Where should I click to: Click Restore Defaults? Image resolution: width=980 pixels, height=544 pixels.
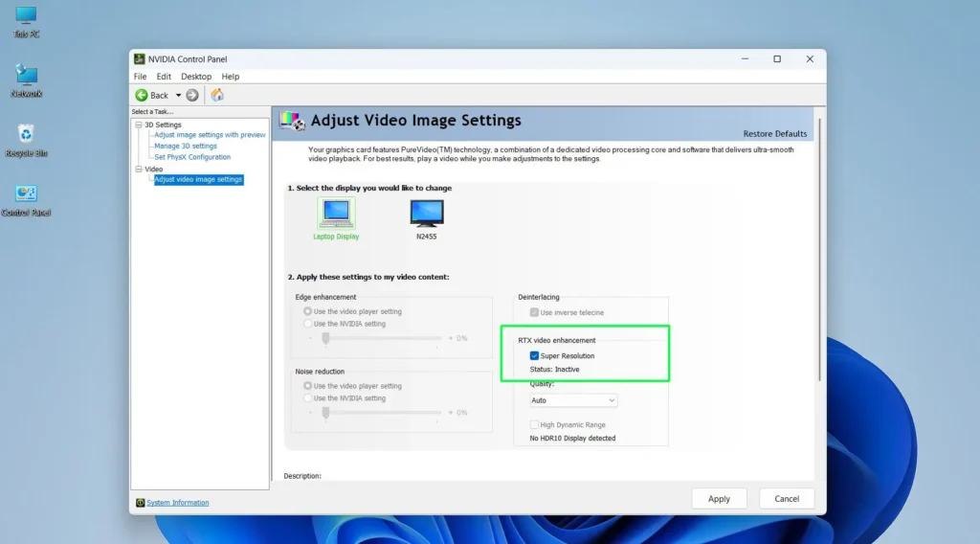pyautogui.click(x=774, y=134)
